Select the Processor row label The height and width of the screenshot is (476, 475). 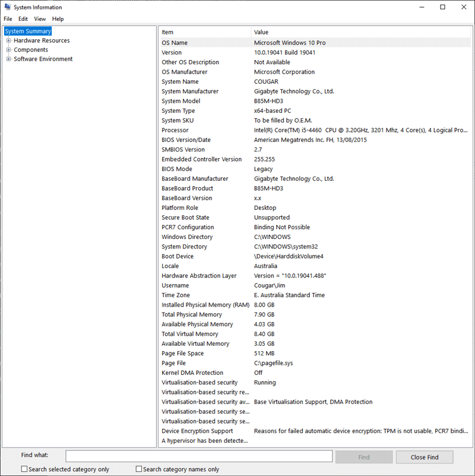175,130
